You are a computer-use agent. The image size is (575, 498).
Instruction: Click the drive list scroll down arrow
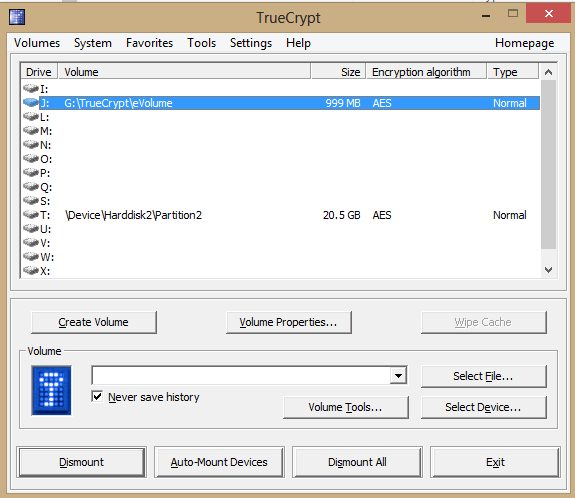coord(548,270)
